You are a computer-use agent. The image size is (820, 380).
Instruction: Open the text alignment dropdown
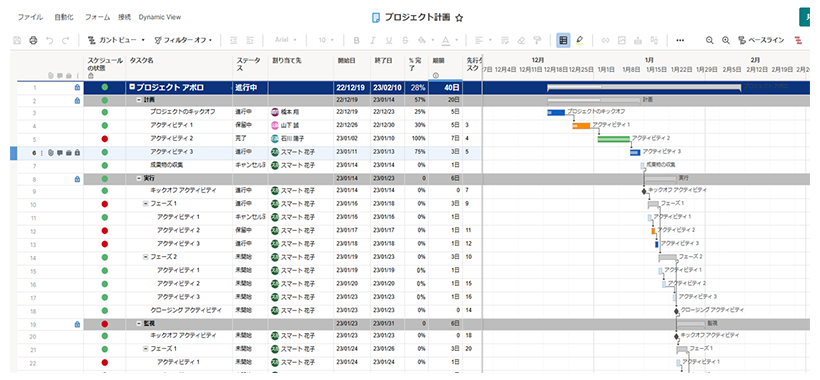pos(483,40)
